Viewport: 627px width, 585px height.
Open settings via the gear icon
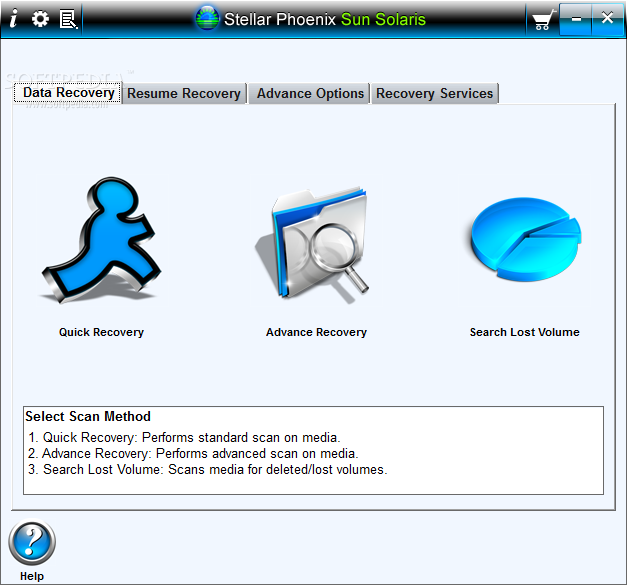[x=40, y=19]
